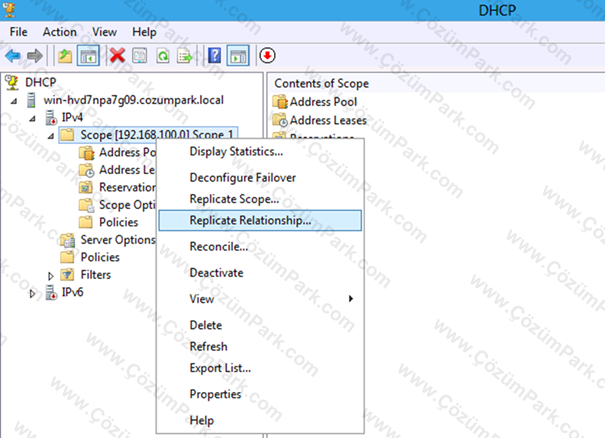This screenshot has width=605, height=438.
Task: Click the Server Options icon in tree
Action: point(68,240)
